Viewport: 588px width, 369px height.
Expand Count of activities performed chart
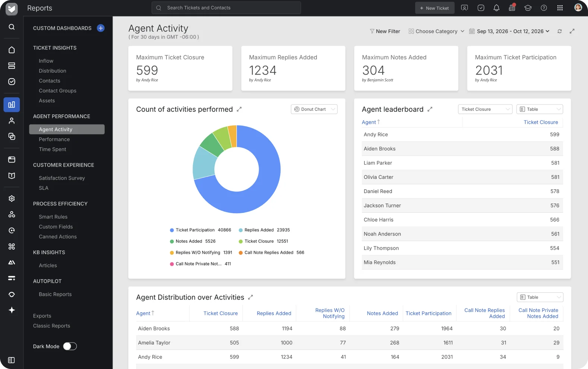239,109
